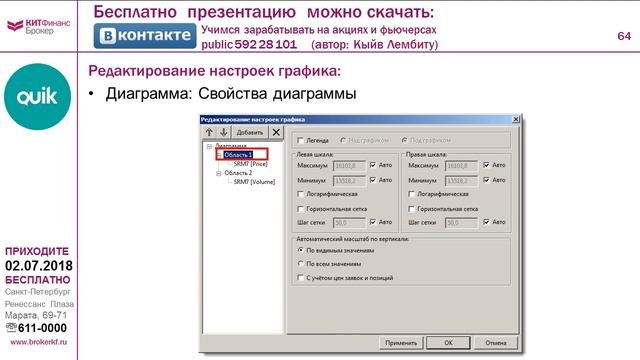Enable С учётом цен заявок и позиций
Image resolution: width=640 pixels, height=360 pixels.
(x=301, y=278)
